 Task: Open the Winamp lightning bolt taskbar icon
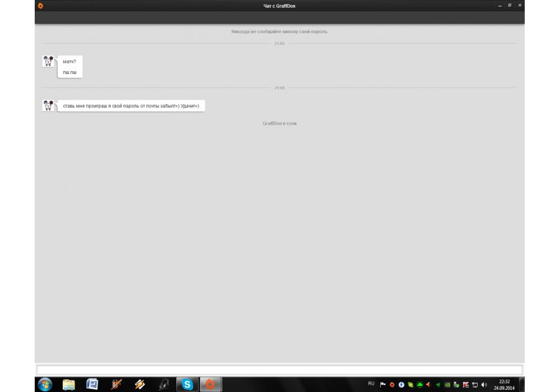140,384
